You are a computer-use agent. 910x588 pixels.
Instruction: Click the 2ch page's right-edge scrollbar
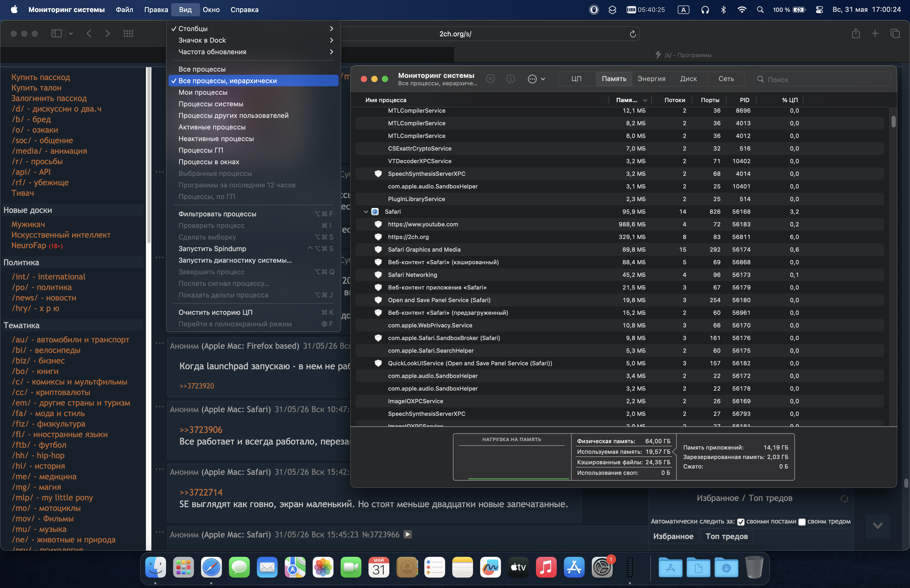point(906,483)
